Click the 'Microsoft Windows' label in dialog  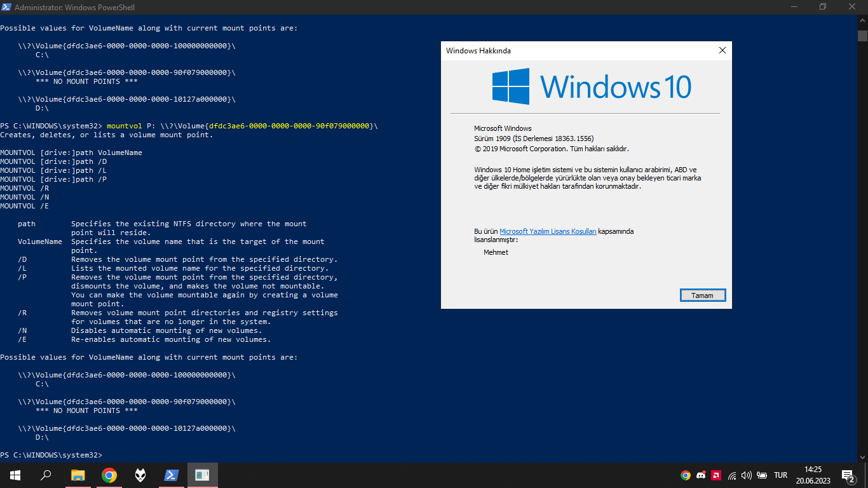[503, 128]
